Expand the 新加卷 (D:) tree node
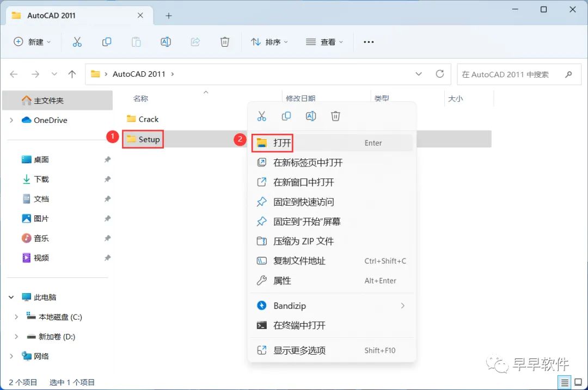The height and width of the screenshot is (390, 588). point(16,337)
